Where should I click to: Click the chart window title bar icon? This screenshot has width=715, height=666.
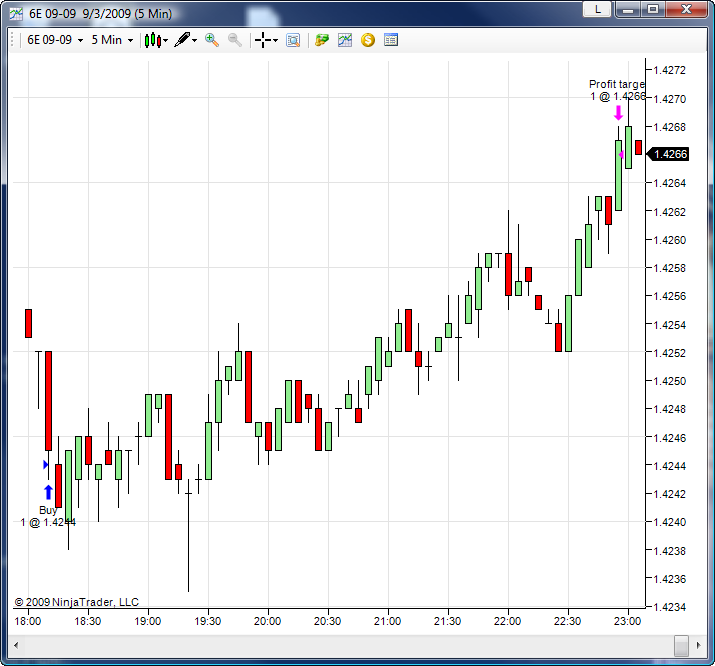(x=16, y=14)
